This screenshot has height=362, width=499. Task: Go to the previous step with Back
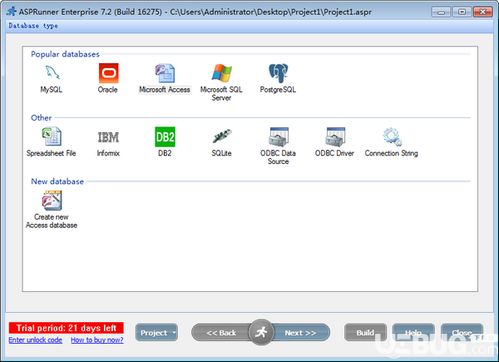[221, 333]
